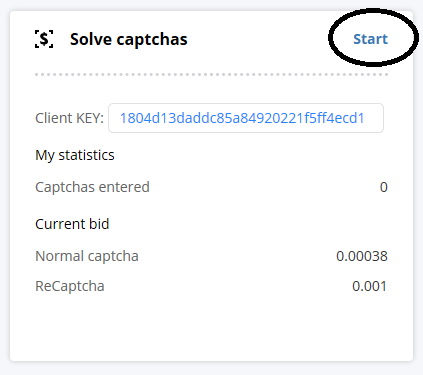Click the Normal captcha bid value 0.00038
The width and height of the screenshot is (423, 375).
point(362,256)
